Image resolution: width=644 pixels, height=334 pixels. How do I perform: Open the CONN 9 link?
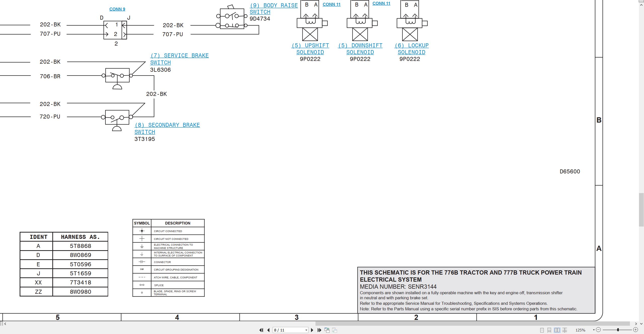pos(117,9)
